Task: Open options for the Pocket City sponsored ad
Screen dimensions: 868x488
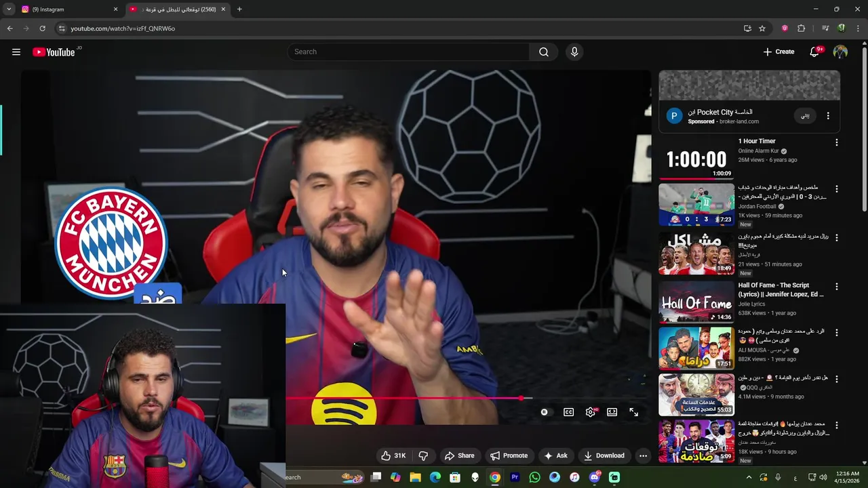Action: [x=828, y=116]
